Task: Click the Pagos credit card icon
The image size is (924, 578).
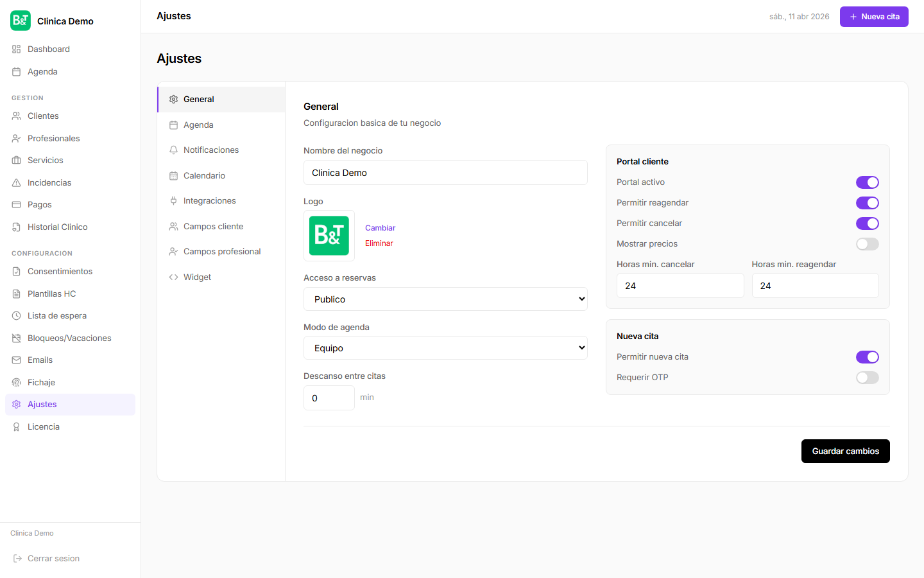Action: [17, 205]
